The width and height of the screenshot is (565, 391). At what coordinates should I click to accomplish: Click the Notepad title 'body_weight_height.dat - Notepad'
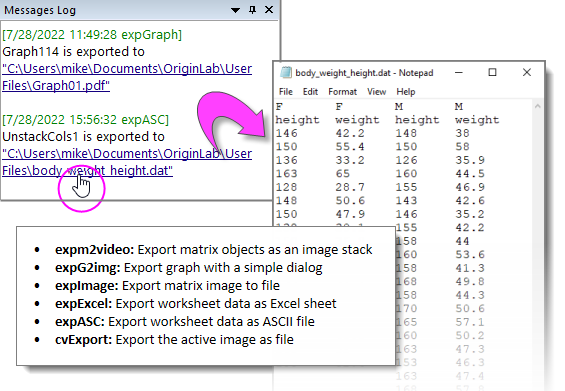tap(364, 73)
